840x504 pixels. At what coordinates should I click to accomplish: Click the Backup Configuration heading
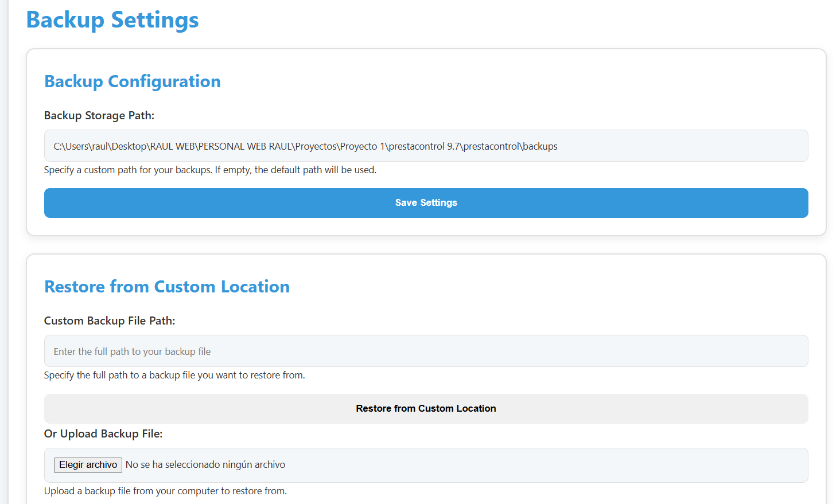coord(133,81)
